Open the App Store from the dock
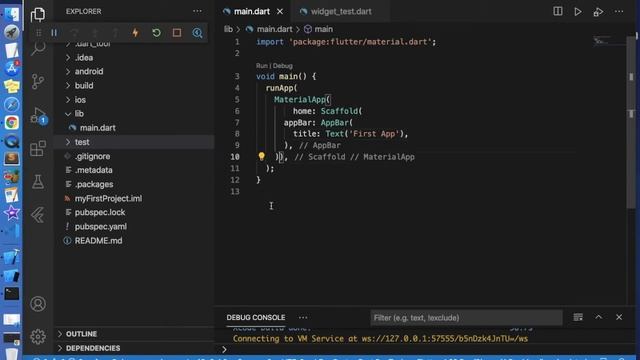 pyautogui.click(x=11, y=68)
